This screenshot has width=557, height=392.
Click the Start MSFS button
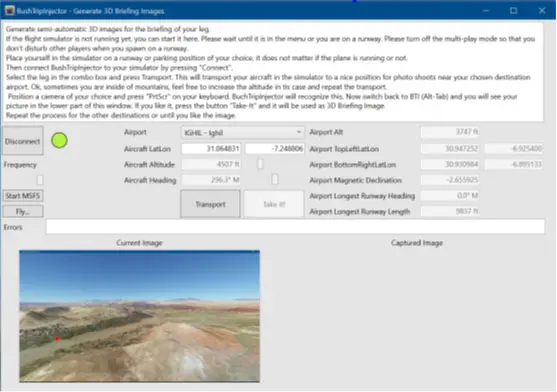[23, 196]
